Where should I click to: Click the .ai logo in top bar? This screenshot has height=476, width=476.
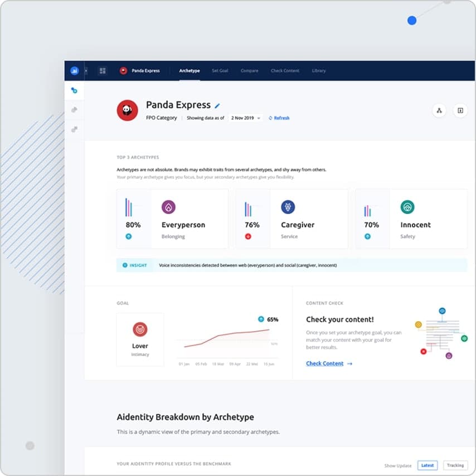74,71
